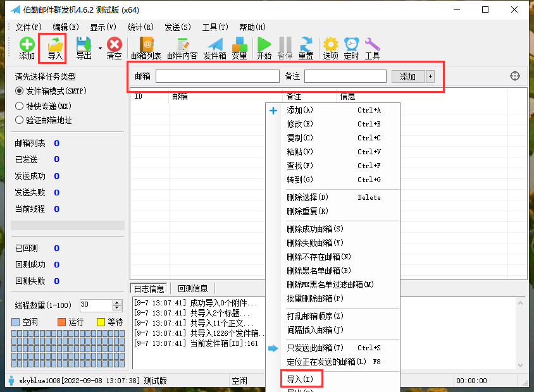Open the 统计(R) menu
Screen dimensions: 534x392
[140, 27]
